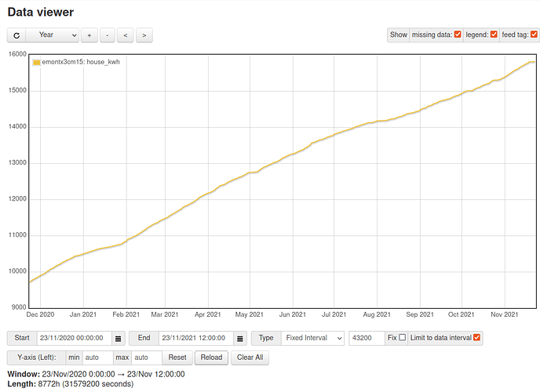Click the Clear All button
The image size is (540, 392).
250,358
